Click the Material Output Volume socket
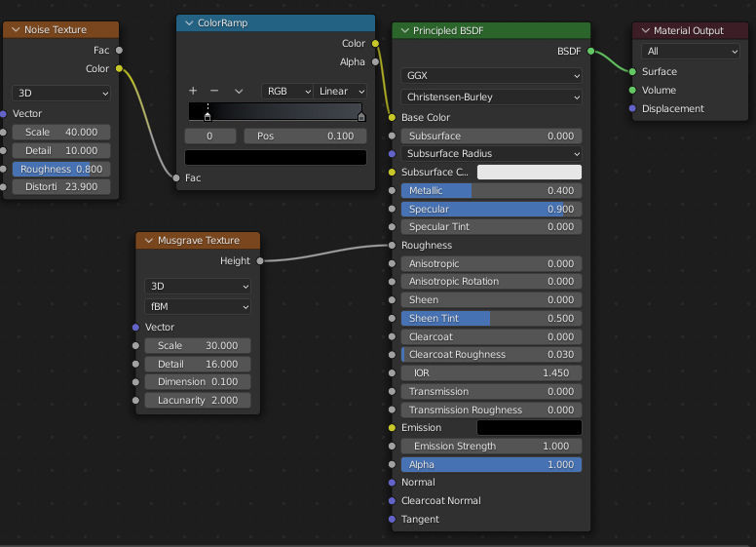Viewport: 756px width, 547px height. coord(632,91)
